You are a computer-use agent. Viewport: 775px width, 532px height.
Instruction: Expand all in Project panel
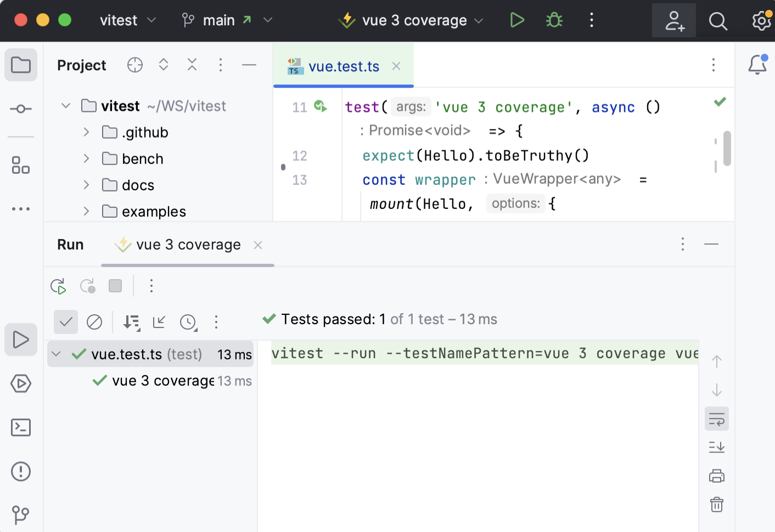(x=164, y=65)
